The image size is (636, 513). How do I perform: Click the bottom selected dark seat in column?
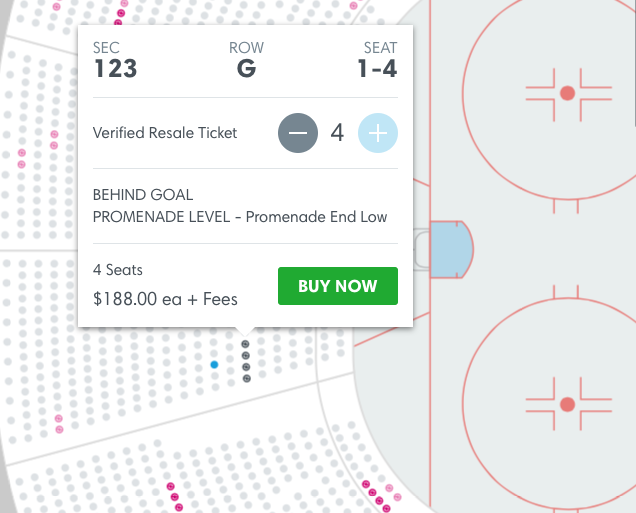[246, 378]
